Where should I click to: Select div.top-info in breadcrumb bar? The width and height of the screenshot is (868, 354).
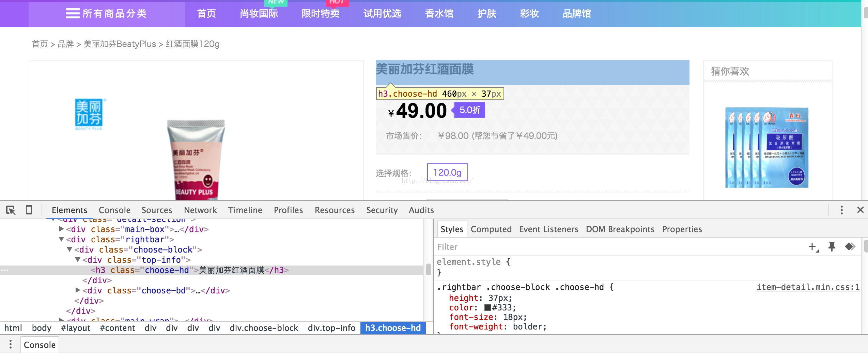click(331, 328)
